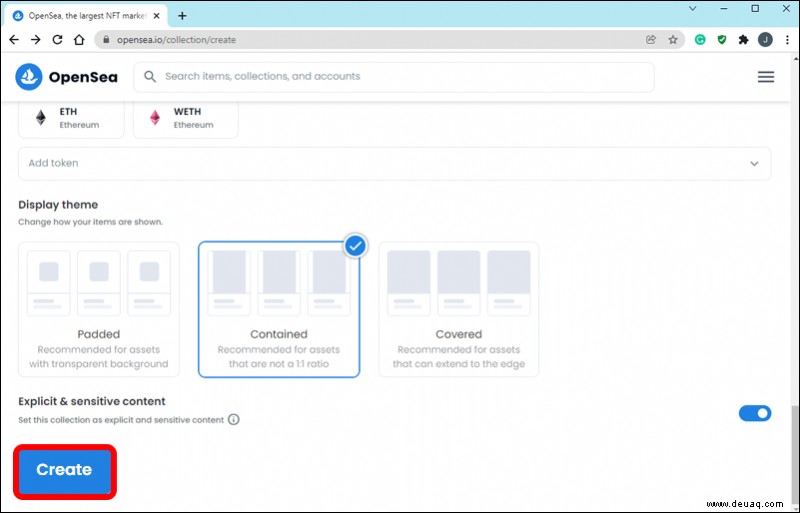Click the info icon beside explicit content text
The width and height of the screenshot is (800, 513).
pos(233,420)
